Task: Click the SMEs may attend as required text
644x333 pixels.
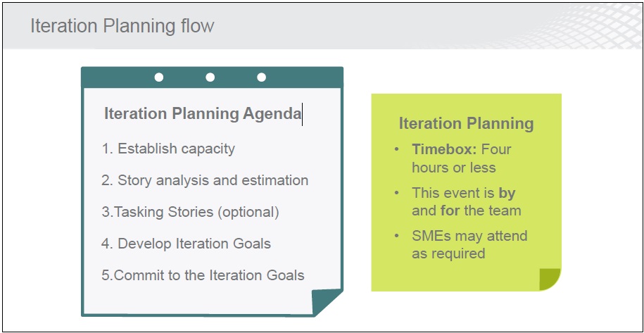Action: coord(469,245)
